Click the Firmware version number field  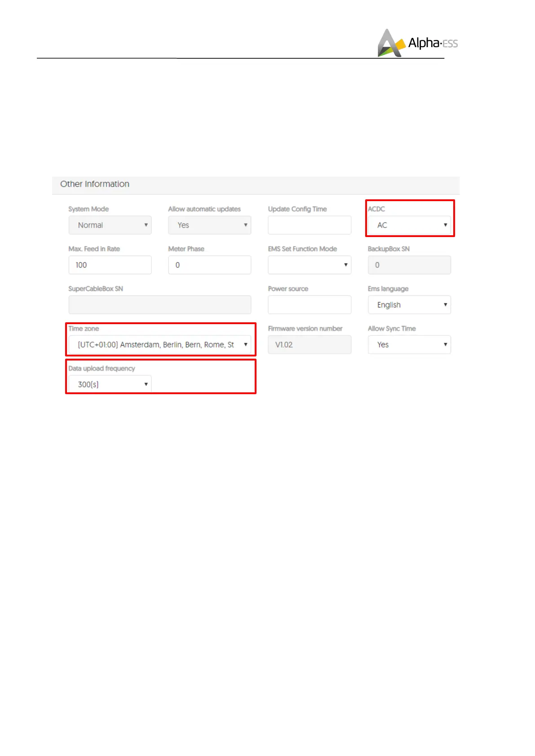click(310, 345)
